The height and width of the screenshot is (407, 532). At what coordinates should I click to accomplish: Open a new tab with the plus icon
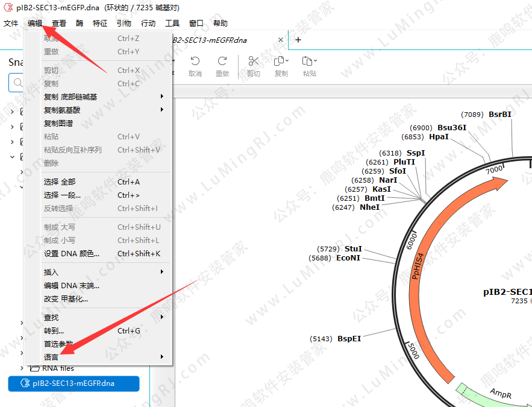pyautogui.click(x=298, y=40)
